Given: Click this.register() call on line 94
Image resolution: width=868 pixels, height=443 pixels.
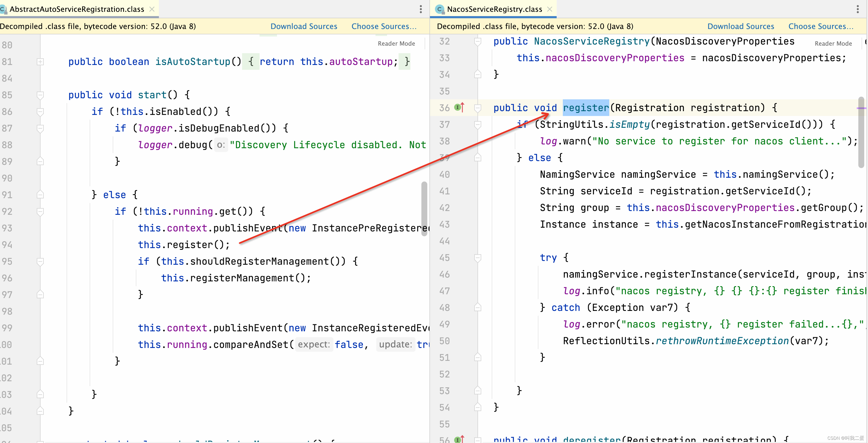Looking at the screenshot, I should coord(184,245).
